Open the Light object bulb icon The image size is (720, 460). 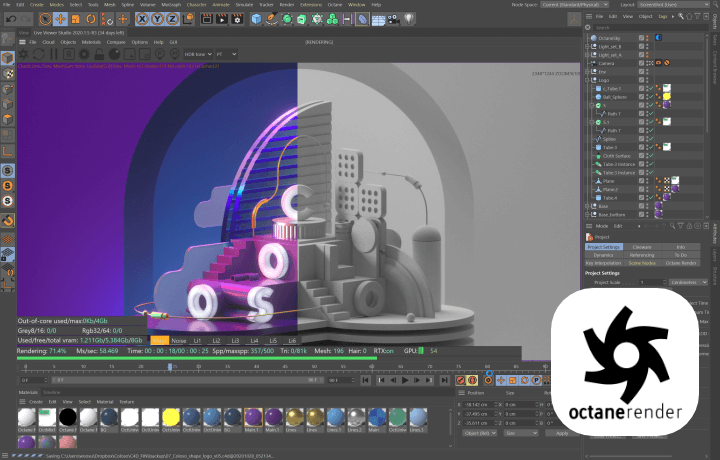pos(409,19)
